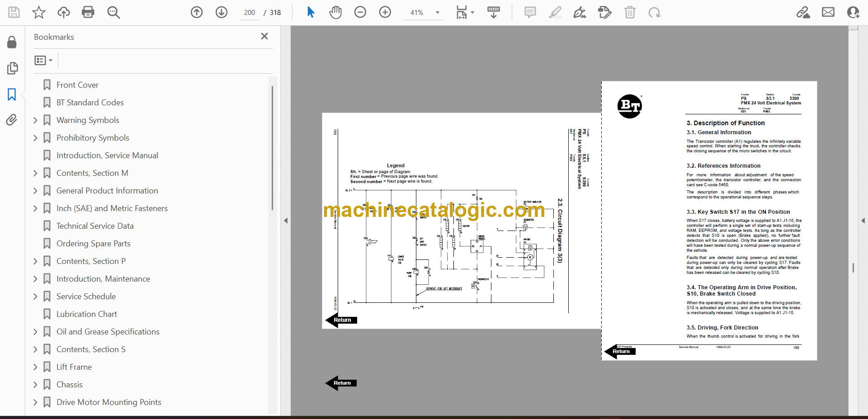868x419 pixels.
Task: Choose the selection arrow tool
Action: [311, 12]
